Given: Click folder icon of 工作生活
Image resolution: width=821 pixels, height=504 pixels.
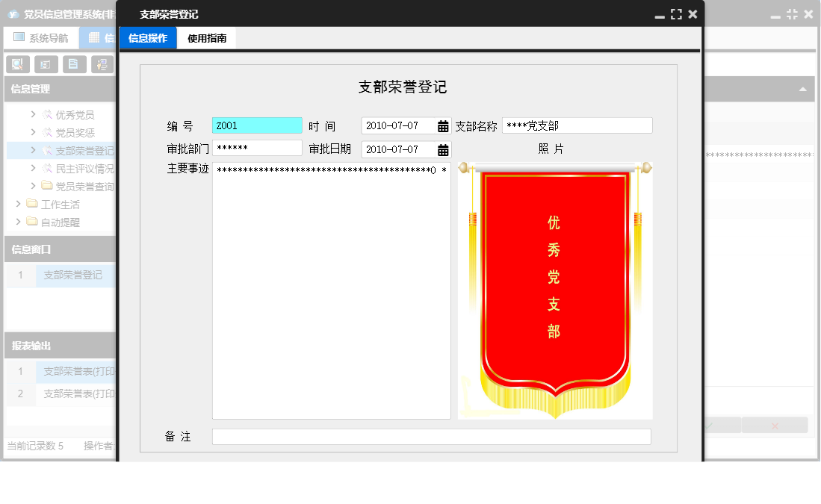Looking at the screenshot, I should pyautogui.click(x=32, y=204).
